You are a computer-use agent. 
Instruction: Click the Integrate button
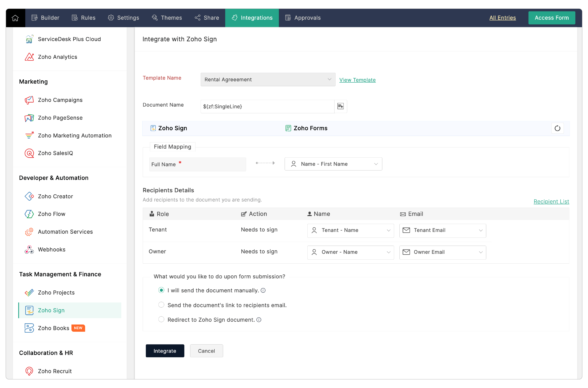[x=165, y=351]
